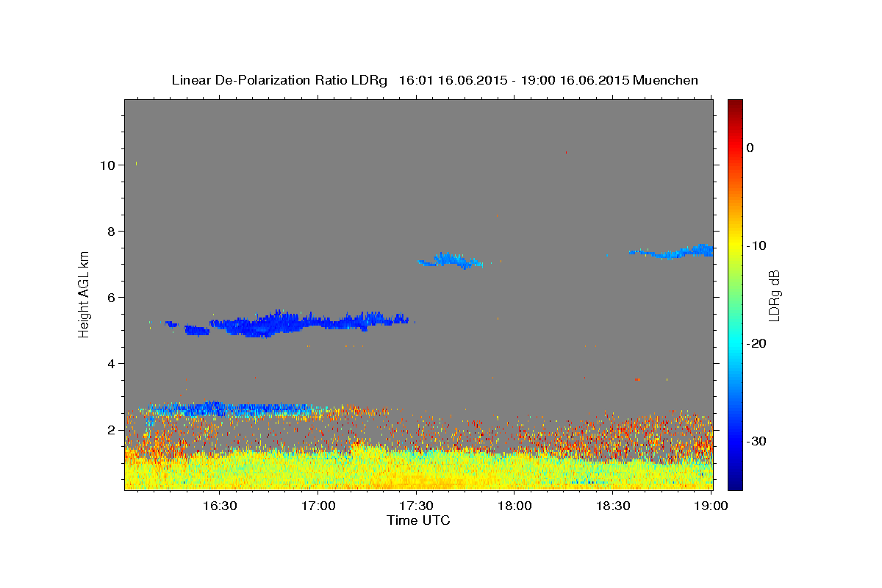Click the light blue cloud near 7 km at 17:40

(x=450, y=260)
